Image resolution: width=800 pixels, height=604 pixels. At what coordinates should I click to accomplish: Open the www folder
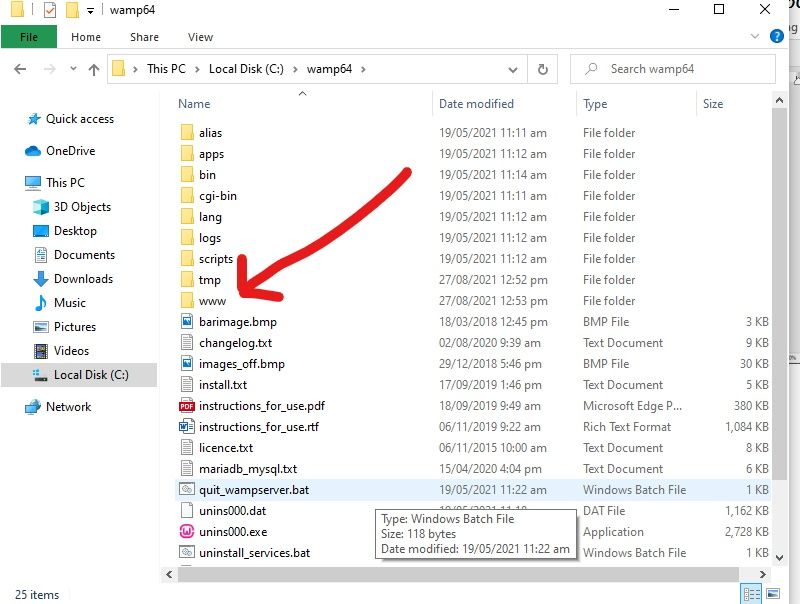pos(212,301)
